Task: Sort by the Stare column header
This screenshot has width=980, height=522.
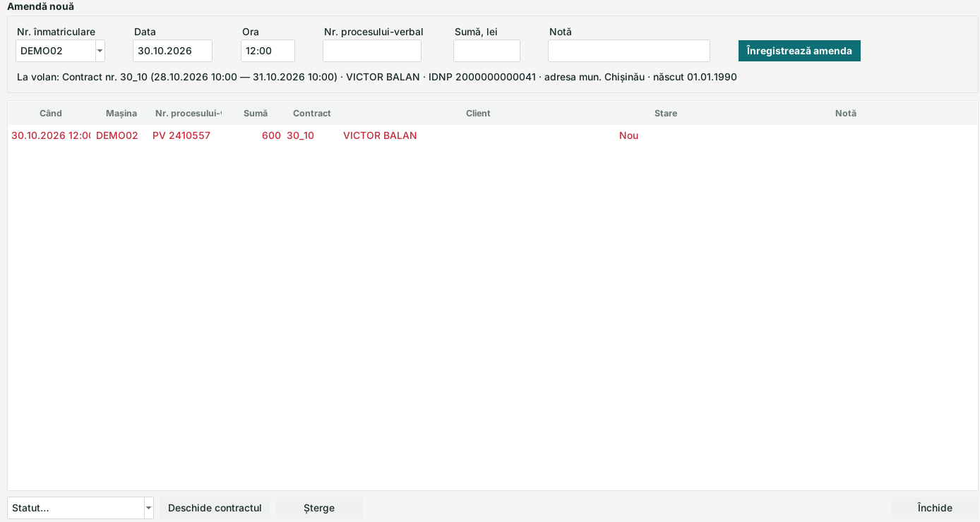Action: point(666,114)
